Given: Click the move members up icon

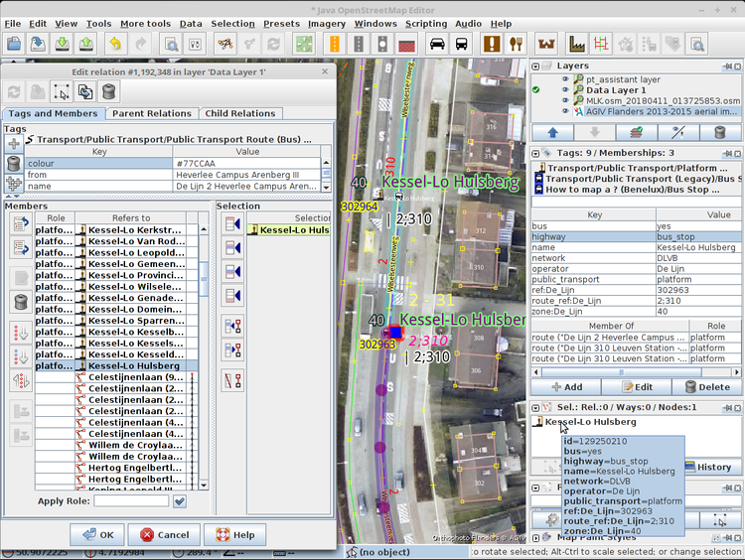Looking at the screenshot, I should point(21,223).
